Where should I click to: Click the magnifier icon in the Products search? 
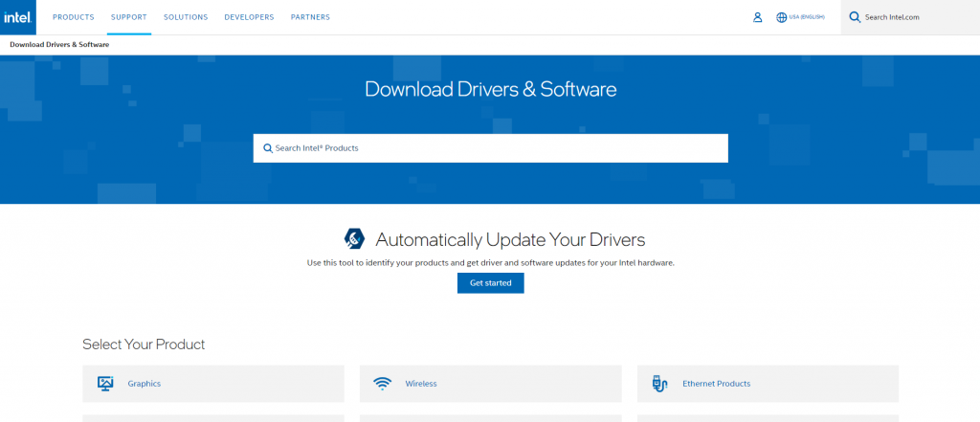point(268,148)
